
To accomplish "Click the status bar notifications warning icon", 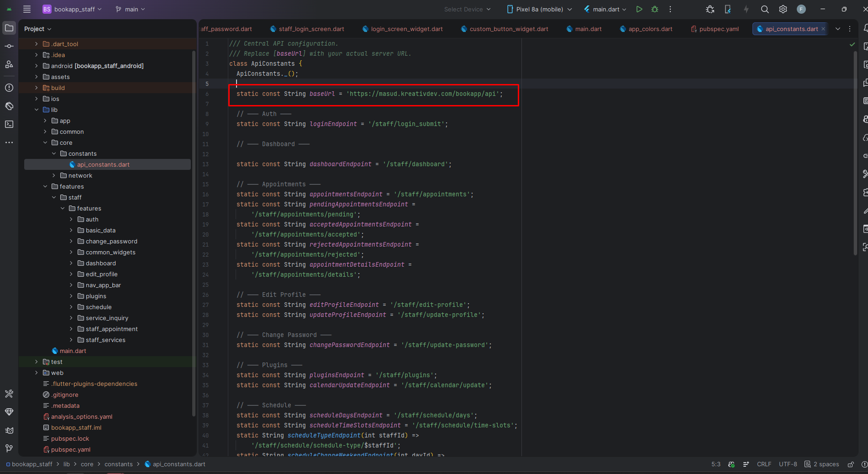I will tap(864, 464).
